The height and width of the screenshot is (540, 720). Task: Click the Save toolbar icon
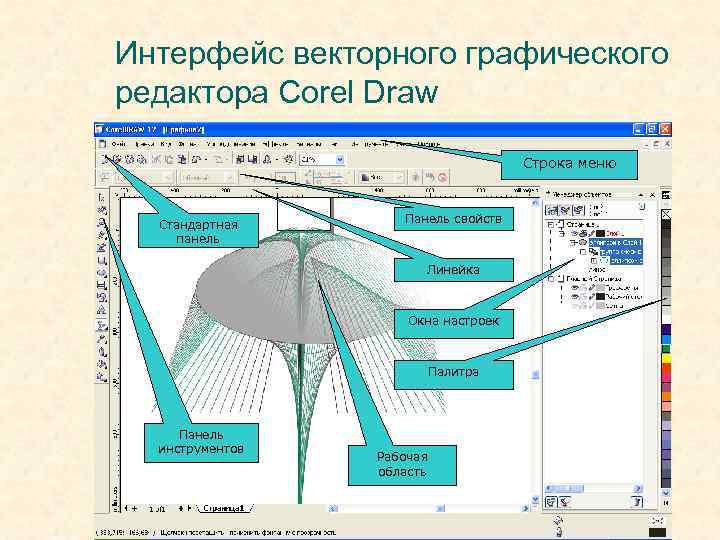point(129,159)
